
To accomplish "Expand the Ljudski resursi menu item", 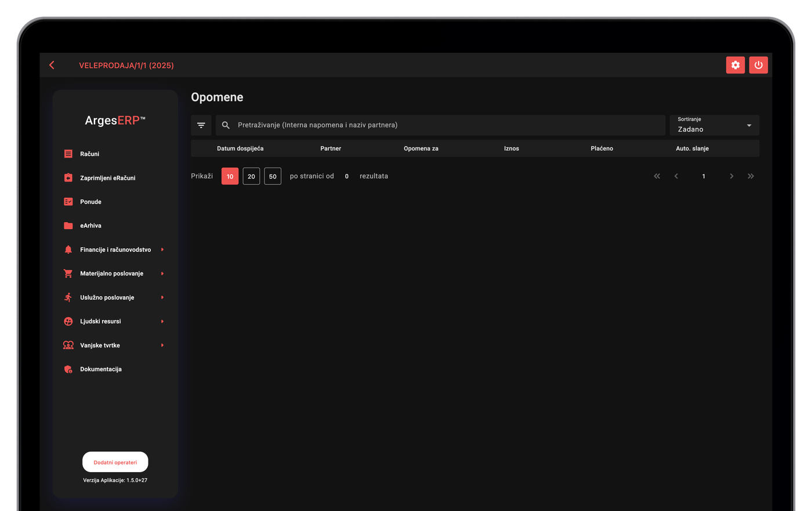I will point(115,321).
